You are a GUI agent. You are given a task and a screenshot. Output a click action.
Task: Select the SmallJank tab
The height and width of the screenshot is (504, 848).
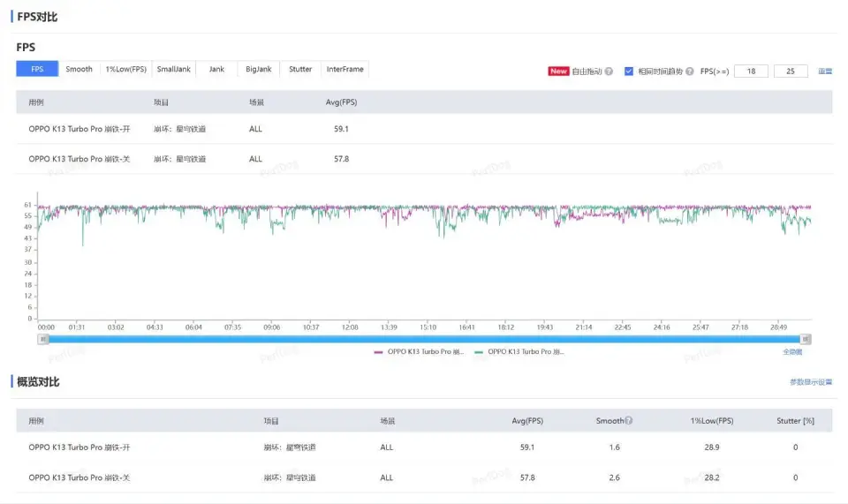(173, 69)
